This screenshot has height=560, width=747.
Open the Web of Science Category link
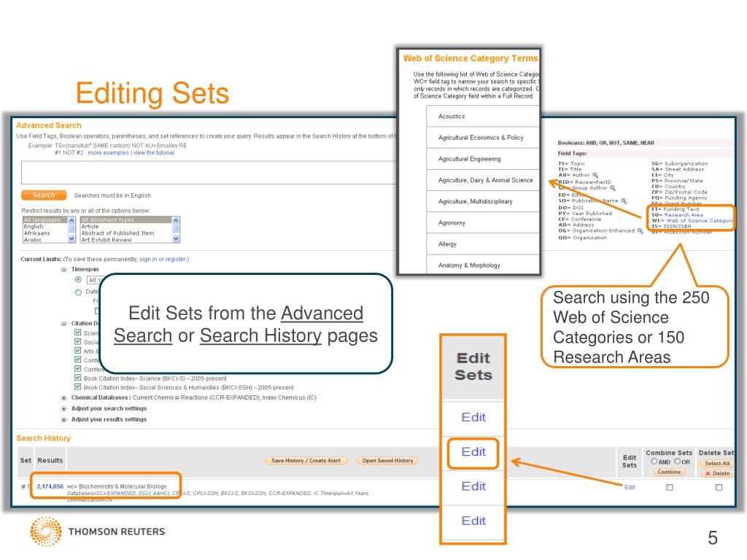click(x=699, y=220)
